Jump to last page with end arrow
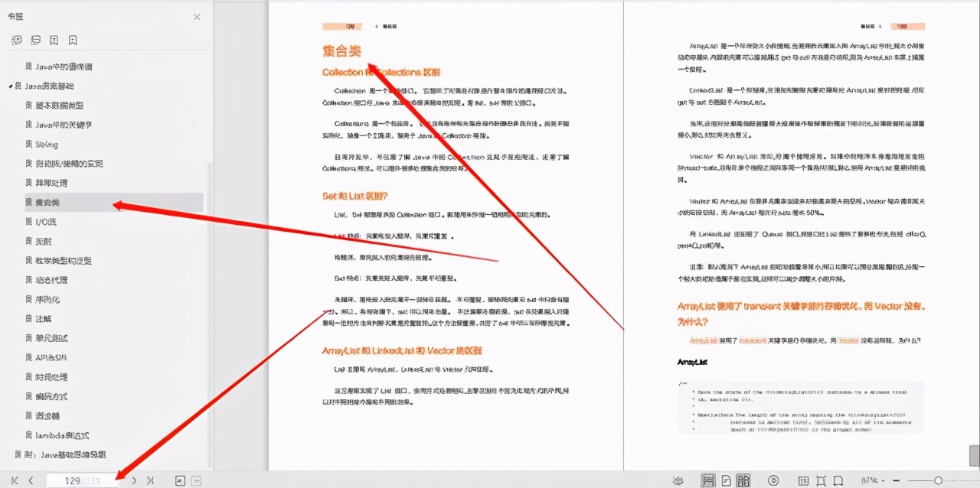 click(x=151, y=480)
